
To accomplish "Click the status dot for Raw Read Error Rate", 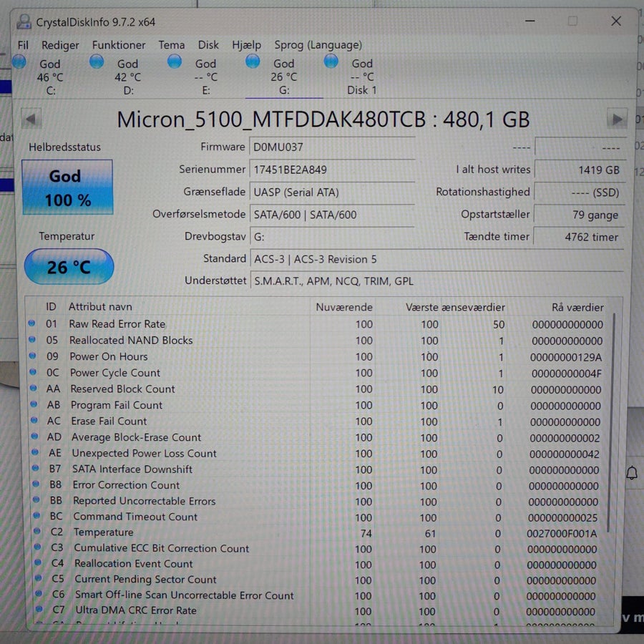I will (31, 323).
